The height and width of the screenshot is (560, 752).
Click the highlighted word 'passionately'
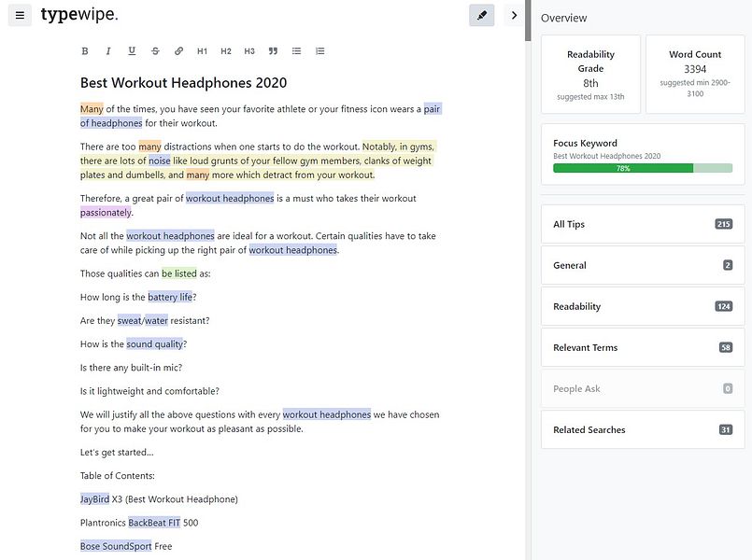tap(106, 212)
